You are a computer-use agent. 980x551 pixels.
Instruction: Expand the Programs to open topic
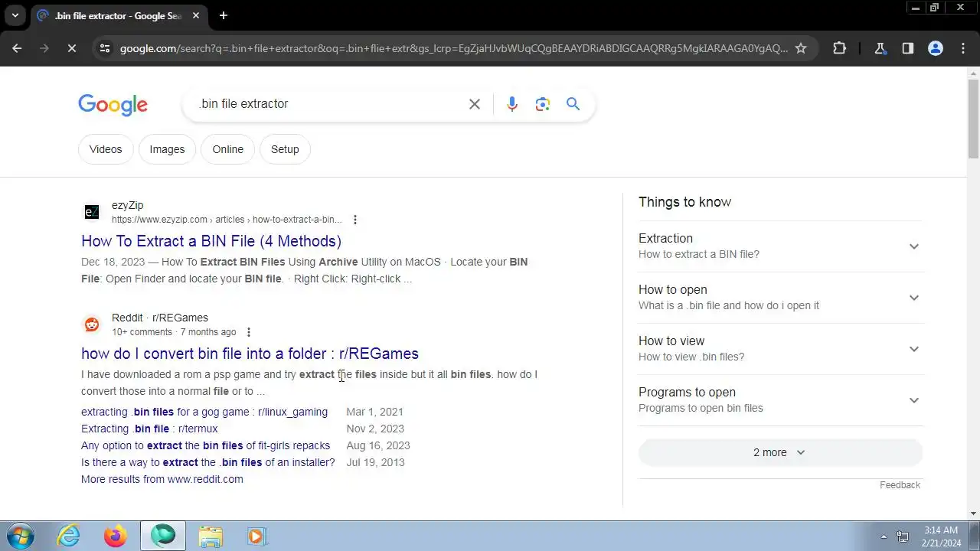(x=780, y=400)
